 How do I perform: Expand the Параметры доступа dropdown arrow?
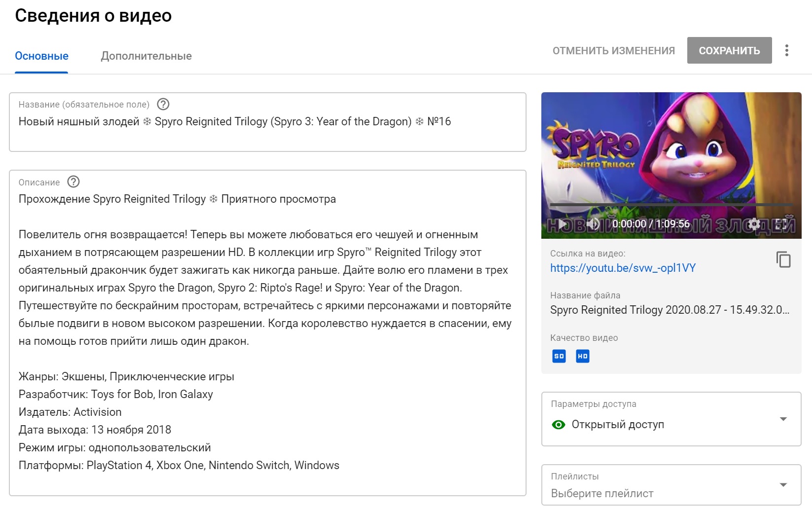[x=783, y=419]
